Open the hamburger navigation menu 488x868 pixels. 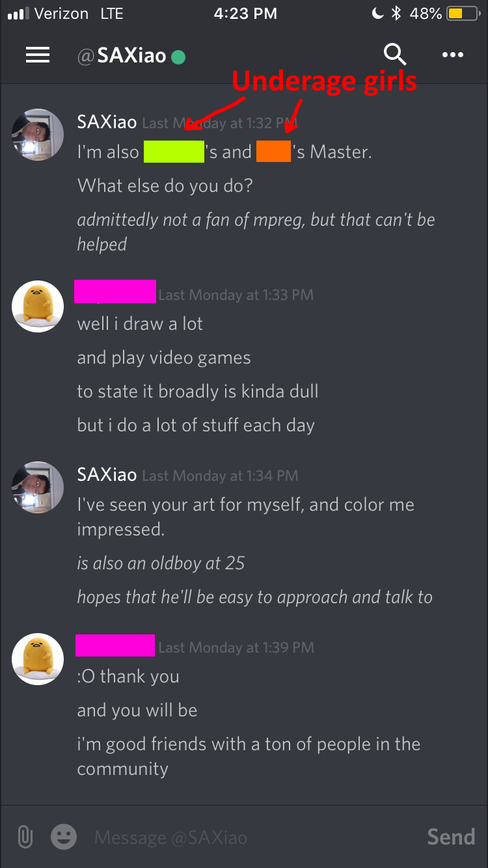(38, 56)
